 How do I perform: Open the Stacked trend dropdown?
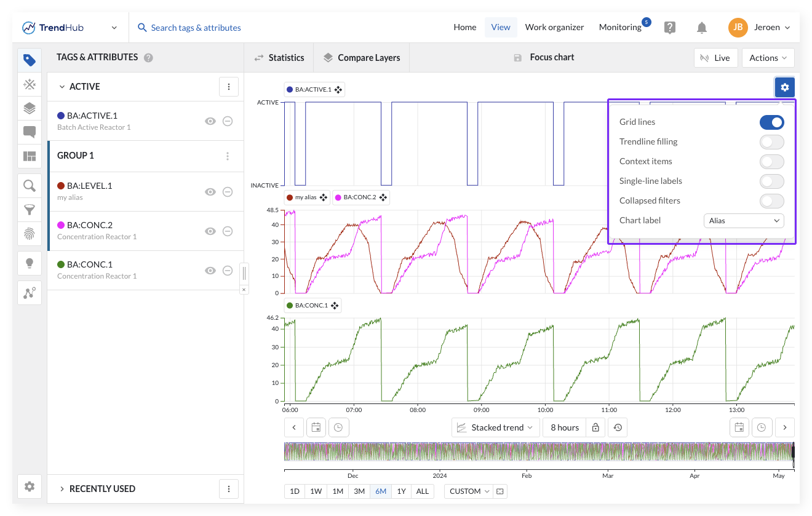click(496, 427)
